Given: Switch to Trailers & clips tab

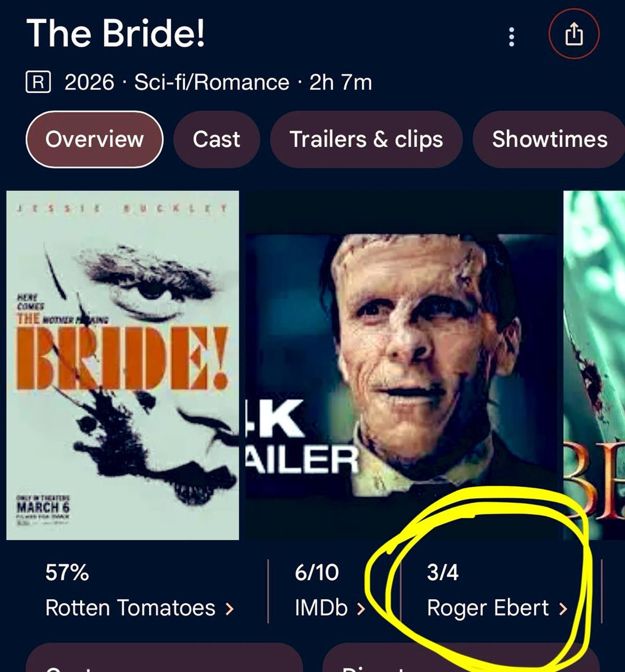Looking at the screenshot, I should 366,140.
